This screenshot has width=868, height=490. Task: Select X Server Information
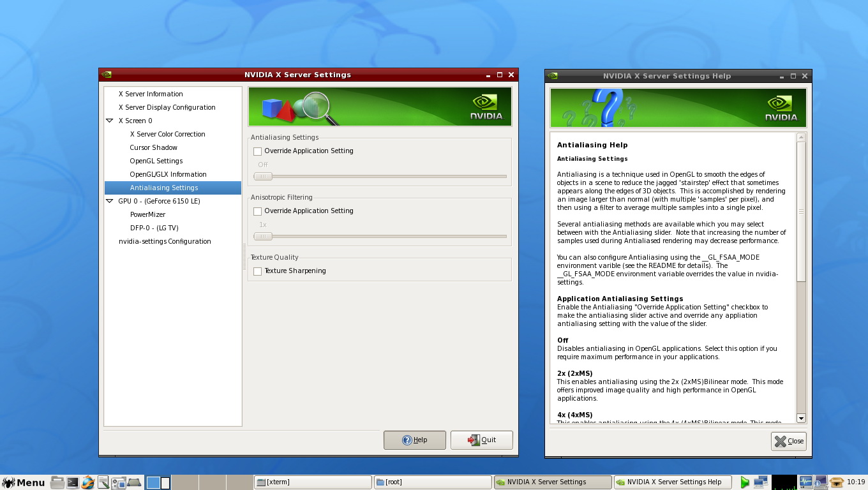click(151, 94)
